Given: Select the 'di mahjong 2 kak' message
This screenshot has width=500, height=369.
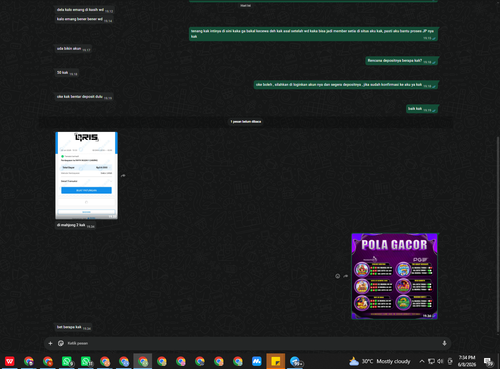Looking at the screenshot, I should [75, 225].
